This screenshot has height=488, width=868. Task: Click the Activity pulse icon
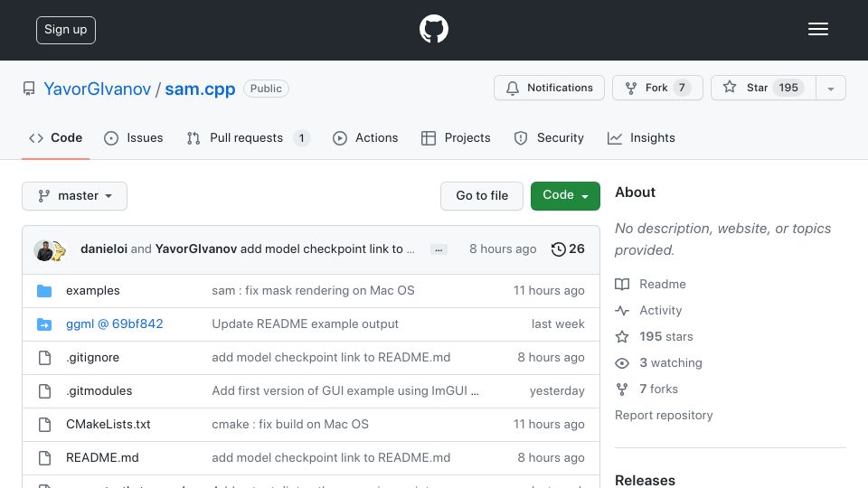point(622,311)
